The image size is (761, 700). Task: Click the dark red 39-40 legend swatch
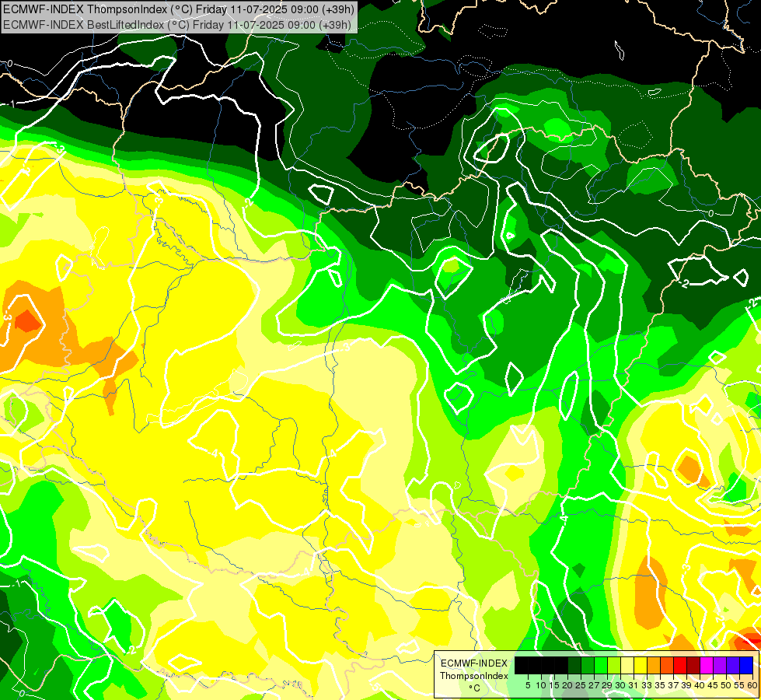[693, 666]
